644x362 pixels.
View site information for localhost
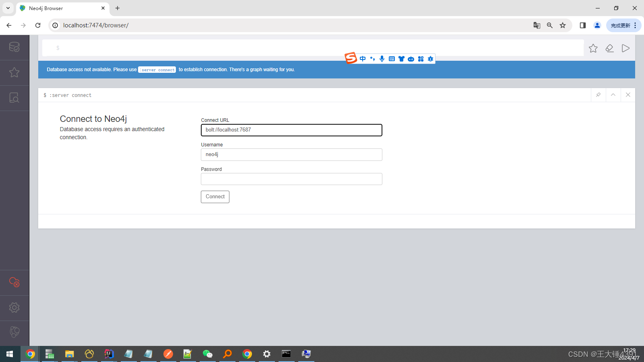tap(56, 25)
